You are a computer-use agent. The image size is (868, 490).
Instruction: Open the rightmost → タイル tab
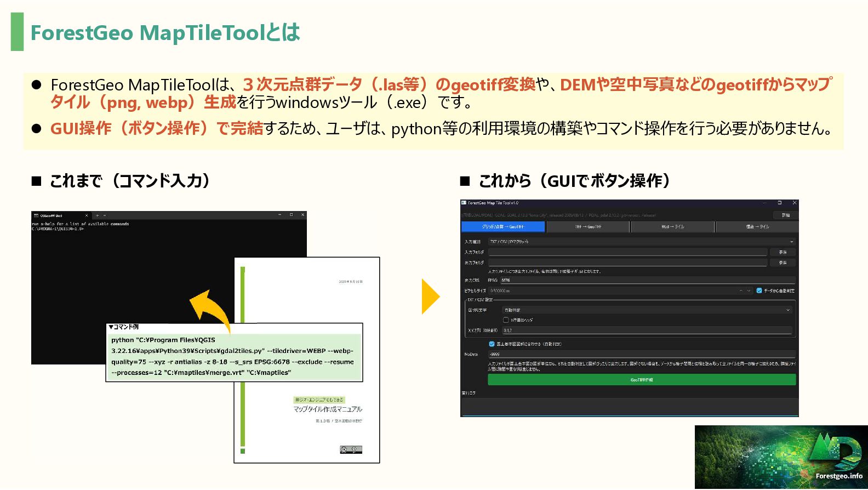757,226
